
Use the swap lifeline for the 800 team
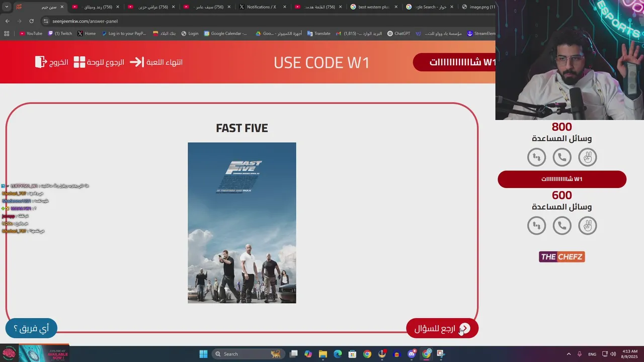point(536,157)
